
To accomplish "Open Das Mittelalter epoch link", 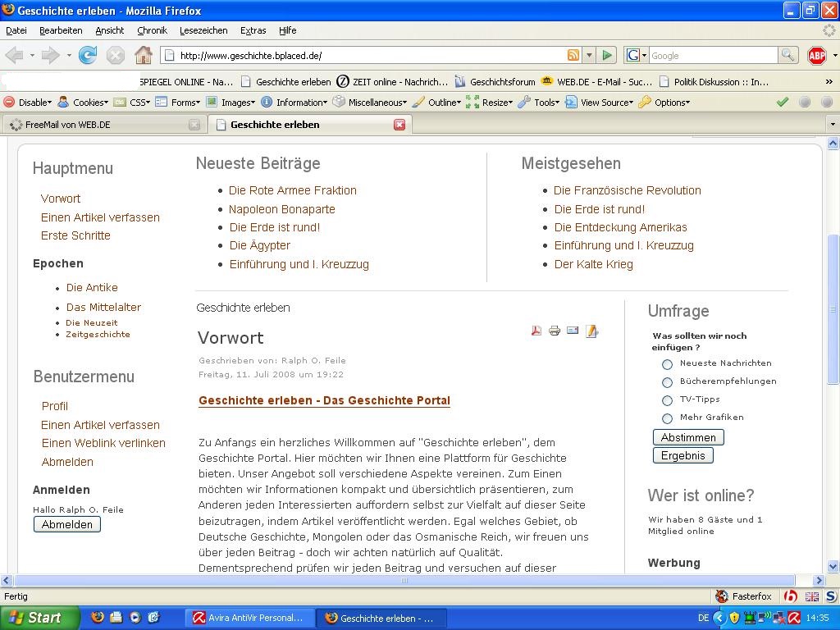I will pos(103,307).
